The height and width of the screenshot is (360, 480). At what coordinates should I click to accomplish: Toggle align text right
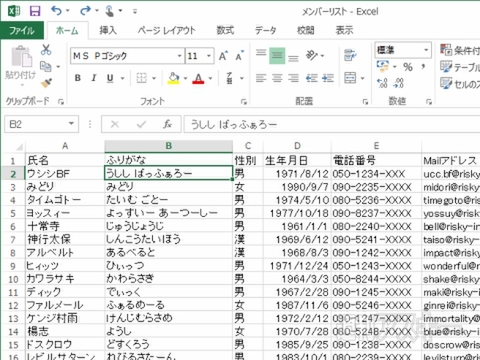pos(293,78)
